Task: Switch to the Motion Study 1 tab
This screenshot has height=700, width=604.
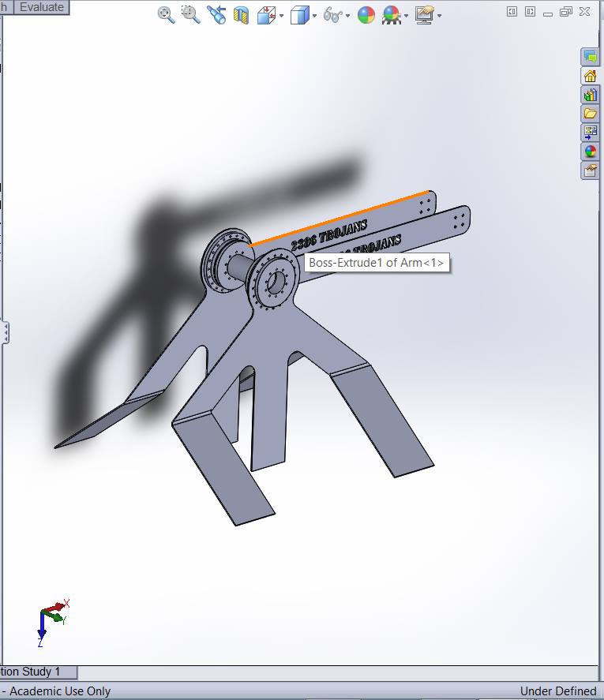Action: pos(38,672)
